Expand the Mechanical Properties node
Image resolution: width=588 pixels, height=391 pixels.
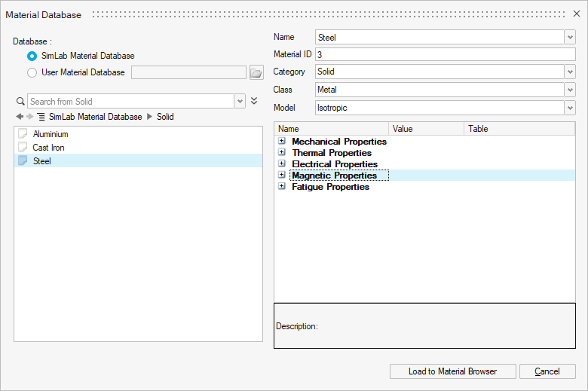(282, 141)
